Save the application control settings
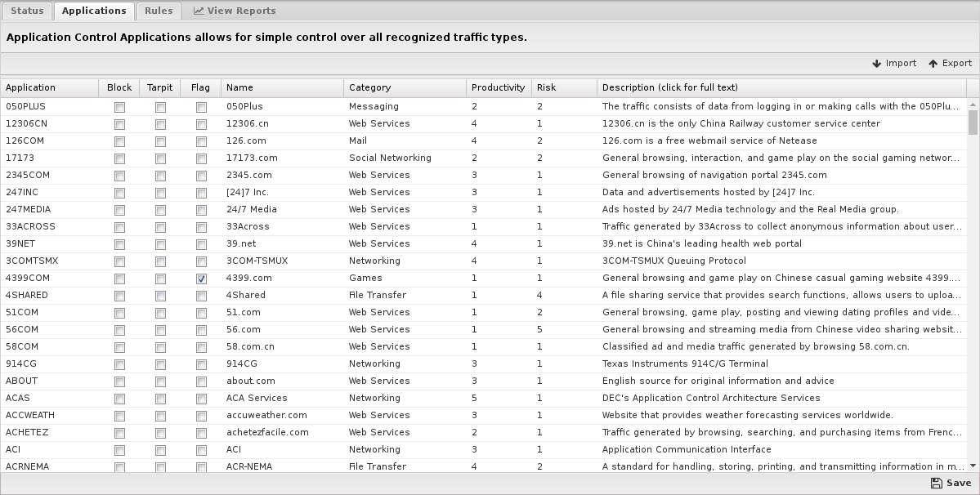 click(951, 483)
